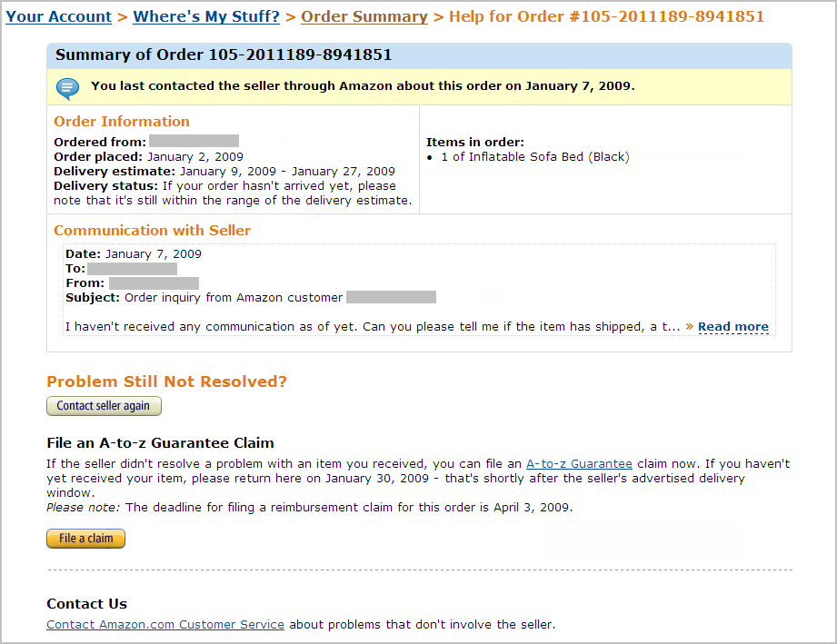Click the Help for Order breadcrumb text
The height and width of the screenshot is (644, 837).
coord(606,16)
